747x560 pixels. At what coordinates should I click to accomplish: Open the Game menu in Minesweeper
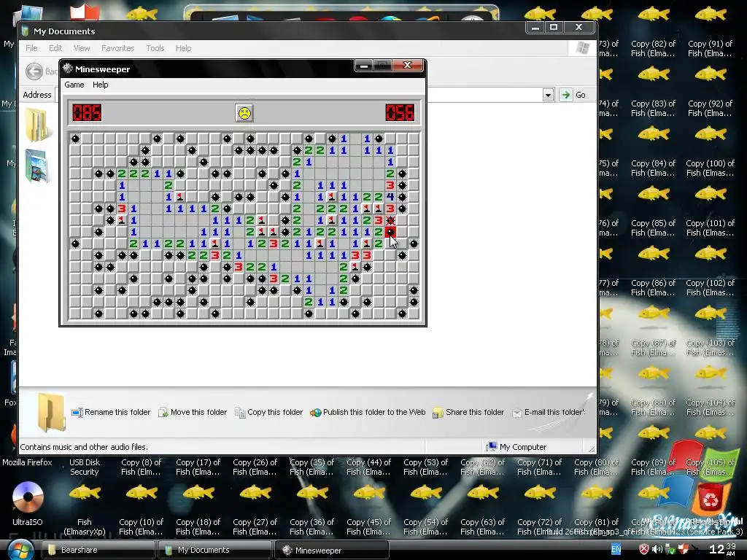pyautogui.click(x=74, y=85)
